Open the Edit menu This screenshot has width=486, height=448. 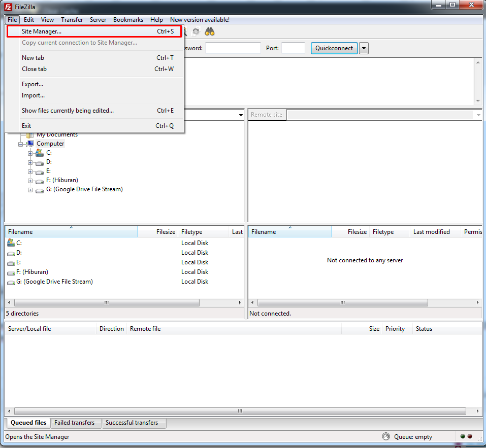coord(29,19)
